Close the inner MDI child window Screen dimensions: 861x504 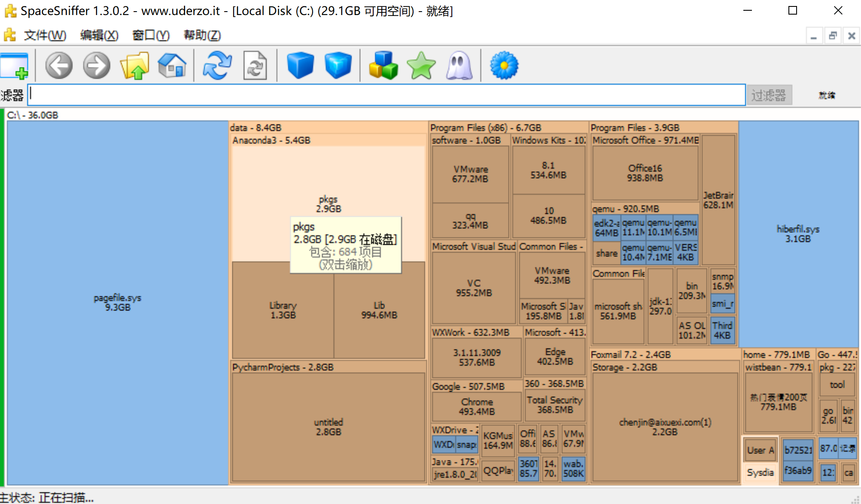[x=852, y=36]
